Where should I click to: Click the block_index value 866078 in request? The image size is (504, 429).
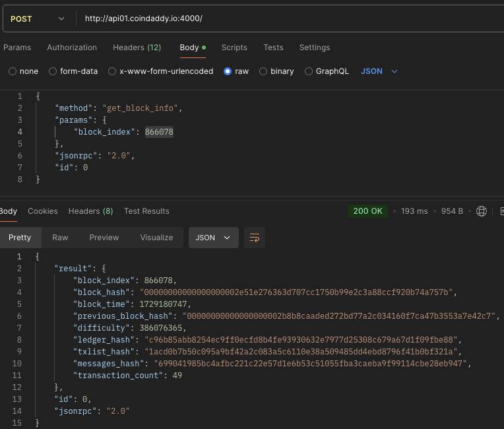[159, 132]
